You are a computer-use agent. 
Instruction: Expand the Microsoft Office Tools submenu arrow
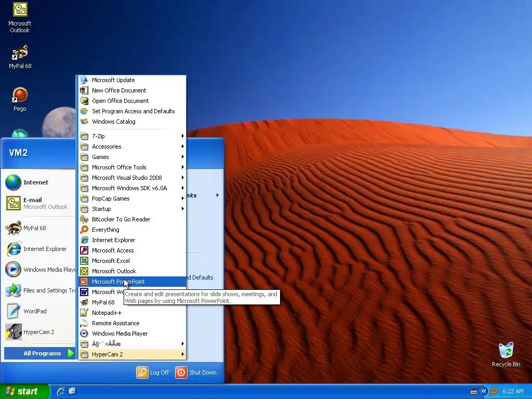(x=182, y=167)
